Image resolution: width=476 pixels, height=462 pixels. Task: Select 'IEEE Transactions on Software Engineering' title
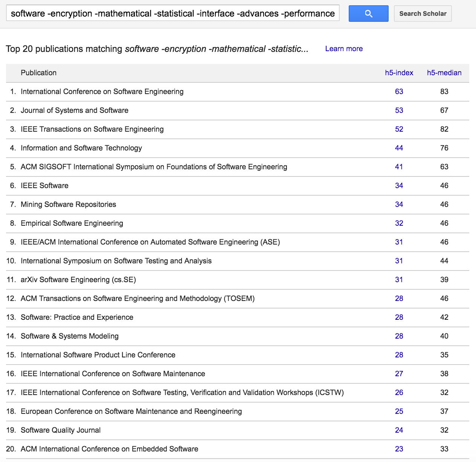click(x=92, y=129)
